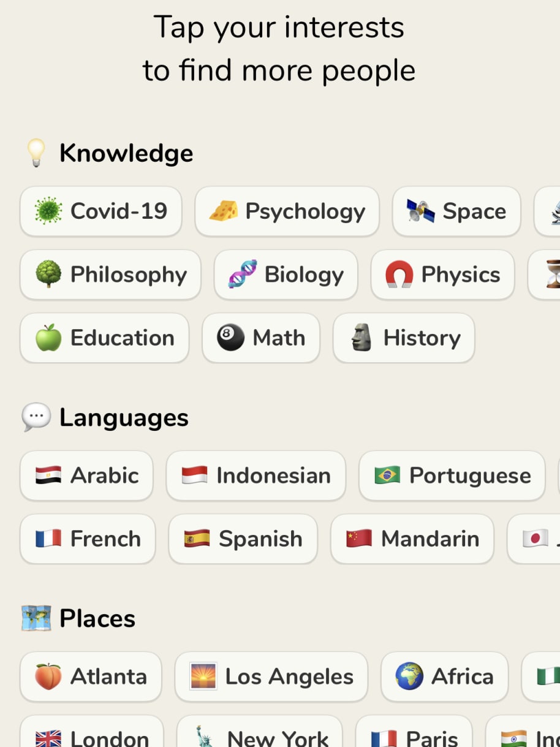Pick Spanish language

(243, 539)
